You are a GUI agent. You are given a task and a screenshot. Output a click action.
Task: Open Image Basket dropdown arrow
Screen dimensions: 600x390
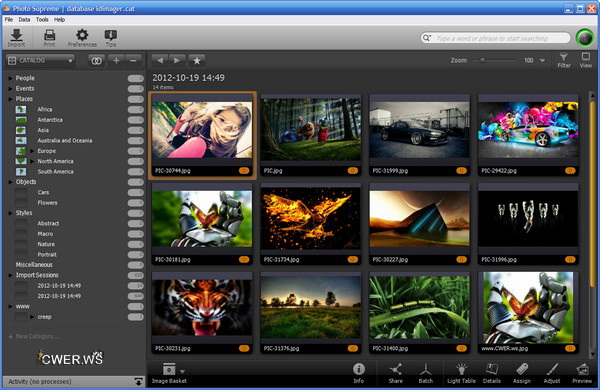pos(183,371)
